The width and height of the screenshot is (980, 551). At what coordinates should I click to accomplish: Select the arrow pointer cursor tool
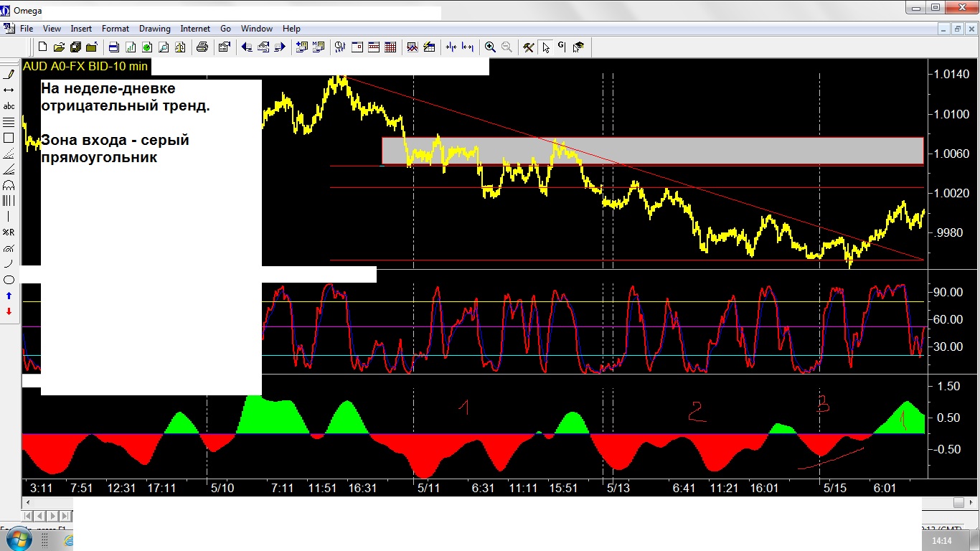point(546,47)
